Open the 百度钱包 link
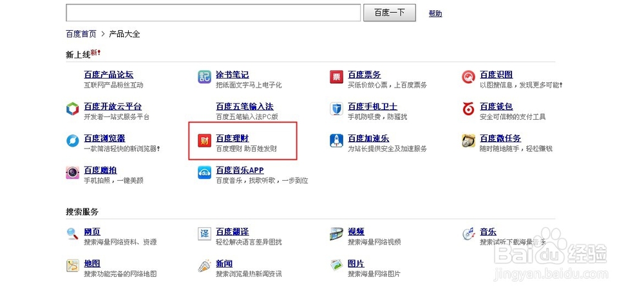644x296 pixels. pos(496,107)
